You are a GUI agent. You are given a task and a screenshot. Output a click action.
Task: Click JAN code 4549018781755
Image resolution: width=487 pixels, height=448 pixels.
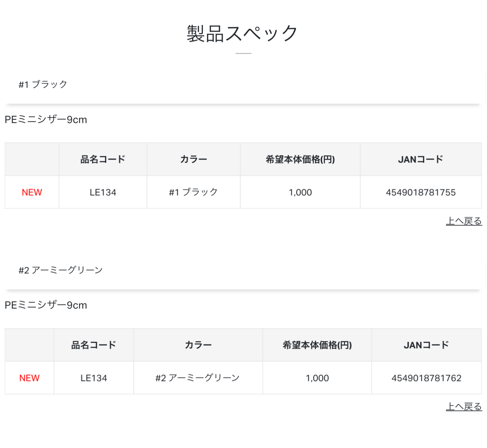[421, 192]
